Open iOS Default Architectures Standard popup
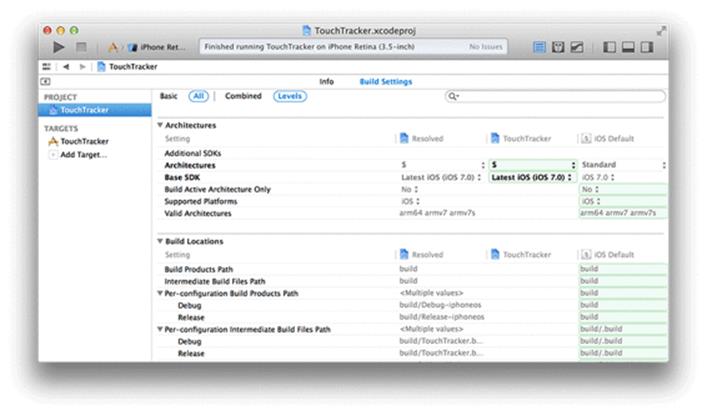707x415 pixels. click(x=624, y=165)
